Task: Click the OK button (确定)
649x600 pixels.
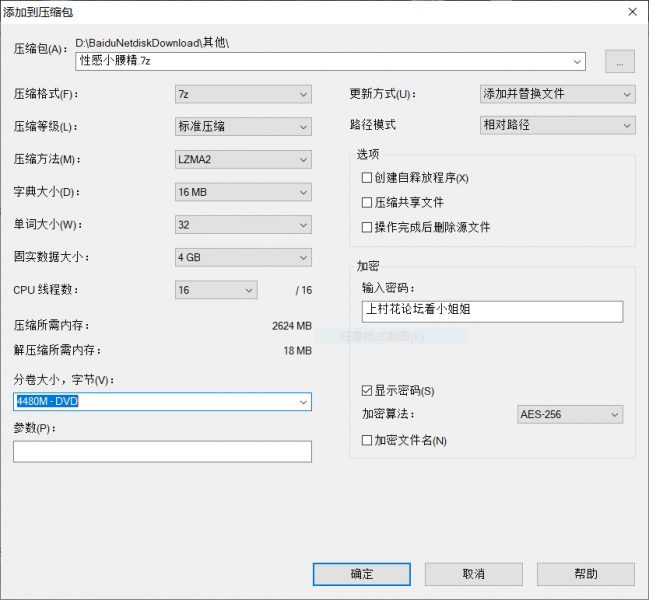Action: pyautogui.click(x=361, y=574)
